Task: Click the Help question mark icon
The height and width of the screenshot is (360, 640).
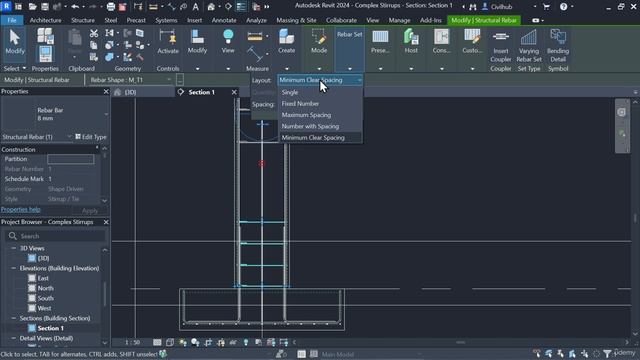Action: 563,7
